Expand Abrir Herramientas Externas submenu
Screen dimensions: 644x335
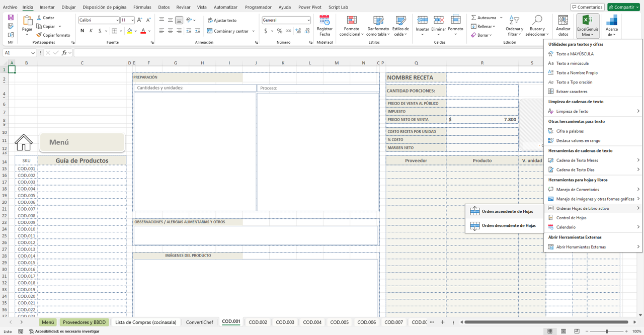(638, 247)
